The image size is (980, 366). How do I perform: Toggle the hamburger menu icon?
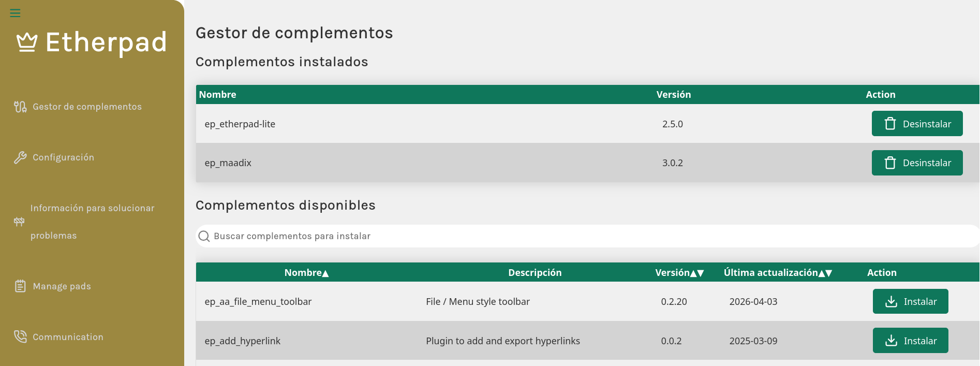click(x=15, y=13)
